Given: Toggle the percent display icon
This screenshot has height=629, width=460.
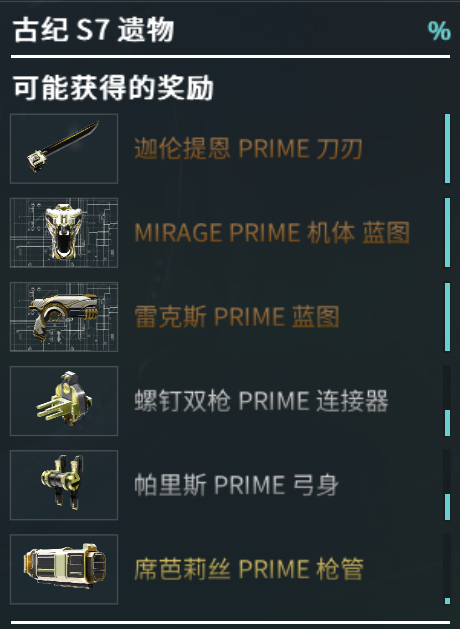Looking at the screenshot, I should pyautogui.click(x=439, y=30).
